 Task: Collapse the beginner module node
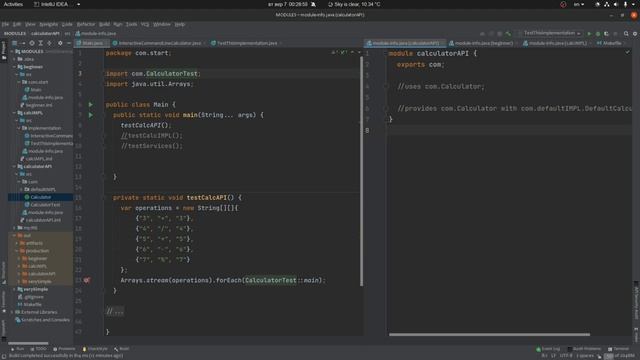coord(14,67)
